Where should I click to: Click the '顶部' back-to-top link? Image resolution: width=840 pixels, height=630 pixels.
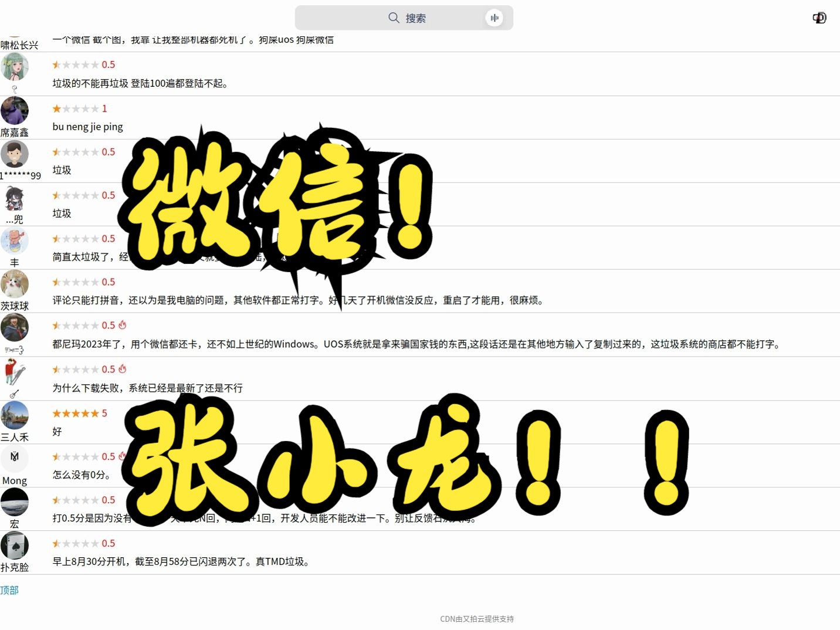(x=9, y=590)
